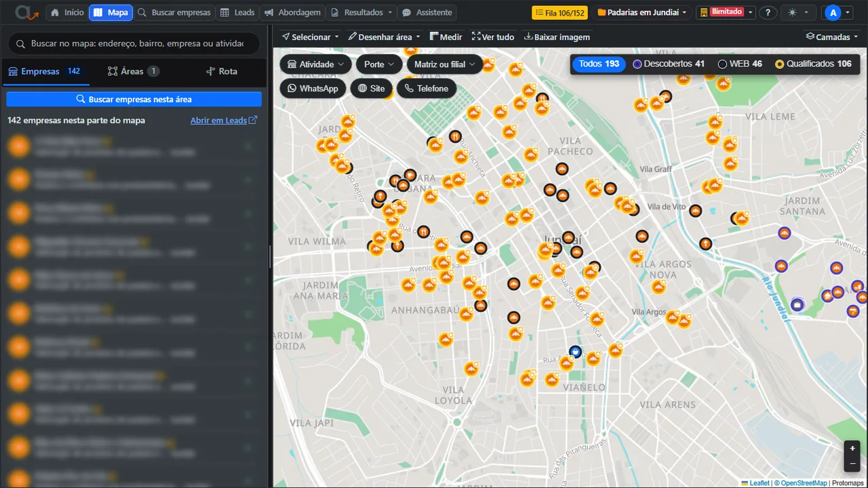This screenshot has width=868, height=488.
Task: Expand the Matriz ou filial dropdown
Action: pyautogui.click(x=445, y=64)
